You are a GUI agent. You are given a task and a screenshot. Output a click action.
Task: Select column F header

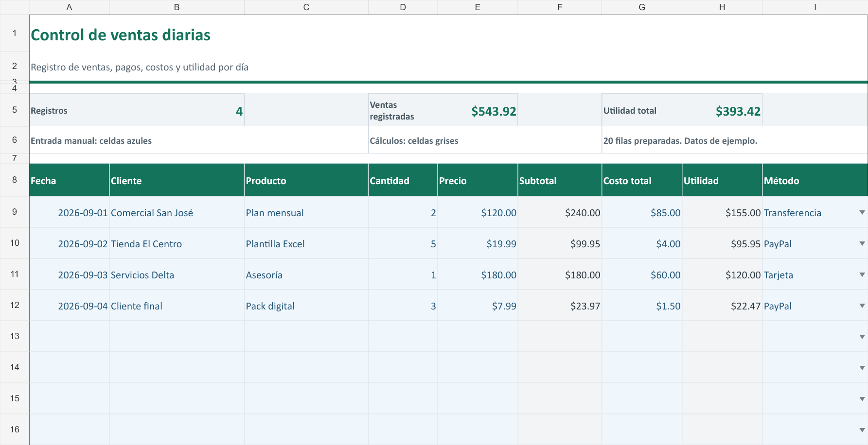click(x=560, y=7)
